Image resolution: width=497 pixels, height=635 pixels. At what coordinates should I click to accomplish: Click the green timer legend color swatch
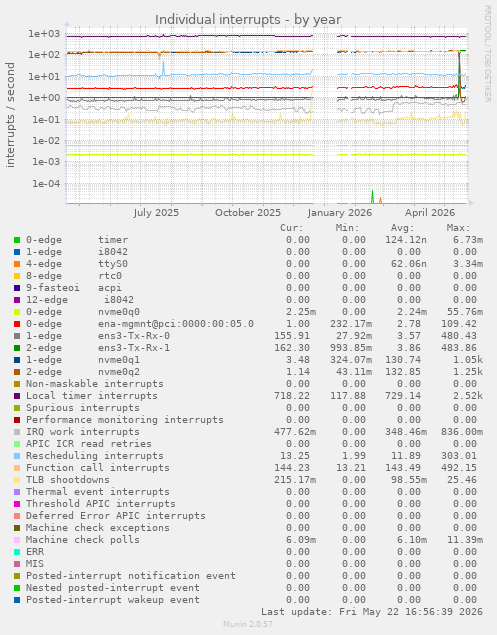(x=17, y=240)
